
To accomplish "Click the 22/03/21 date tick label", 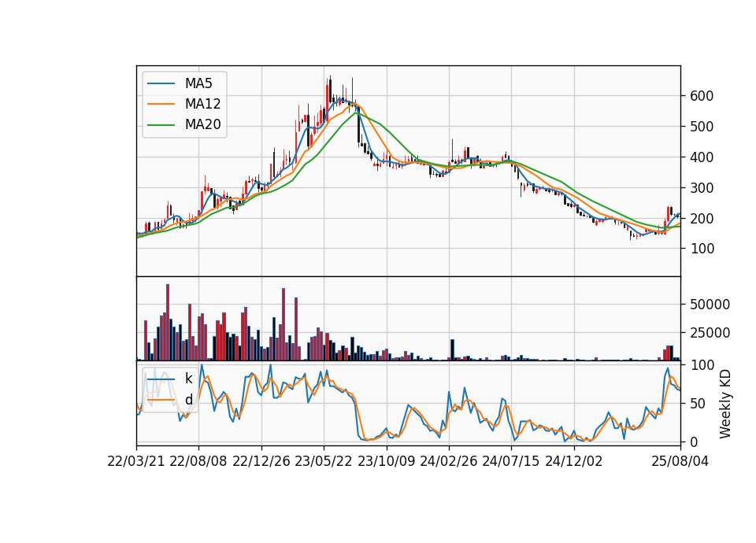I will coord(136,461).
